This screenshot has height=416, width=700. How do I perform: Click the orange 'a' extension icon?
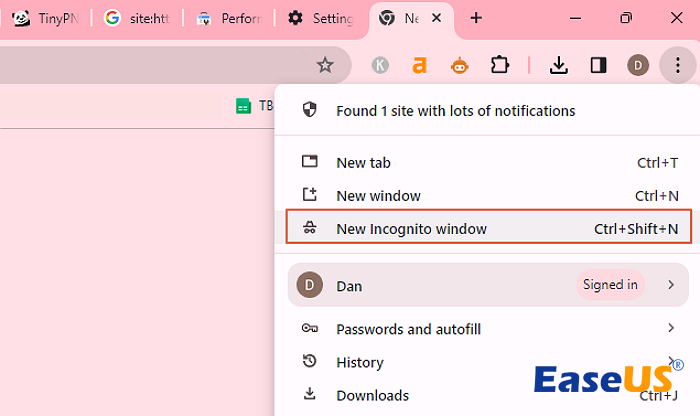420,65
